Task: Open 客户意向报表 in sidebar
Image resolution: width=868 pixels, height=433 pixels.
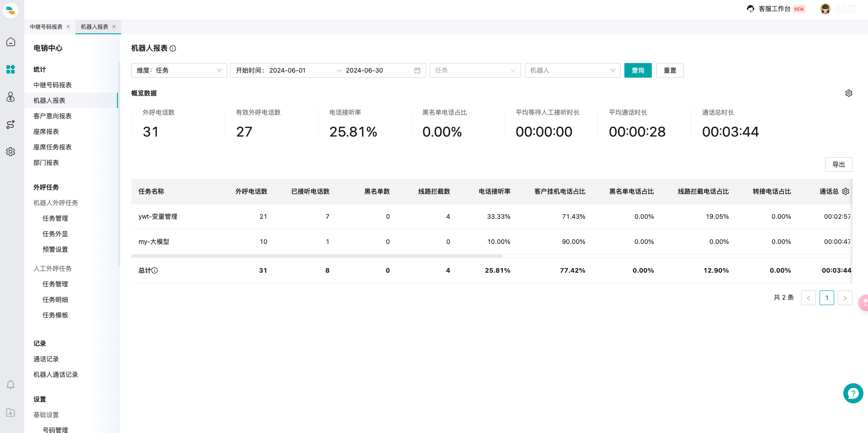Action: (53, 116)
